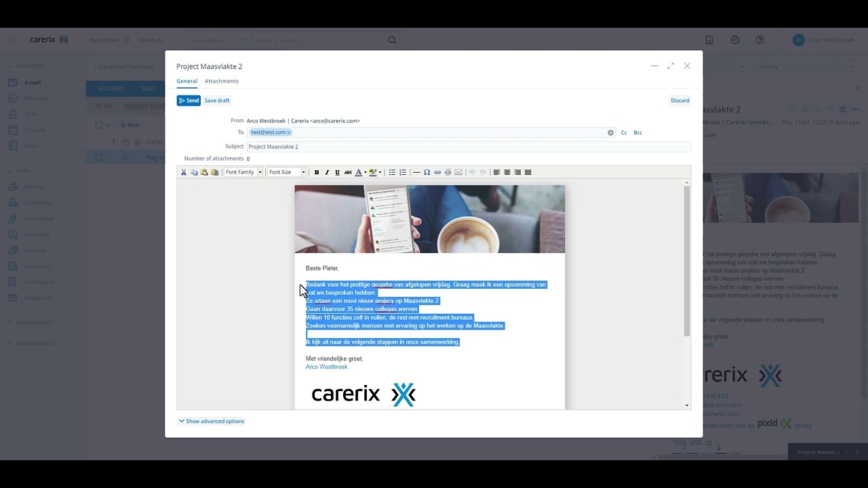The width and height of the screenshot is (868, 488).
Task: Save the email as draft
Action: [217, 100]
